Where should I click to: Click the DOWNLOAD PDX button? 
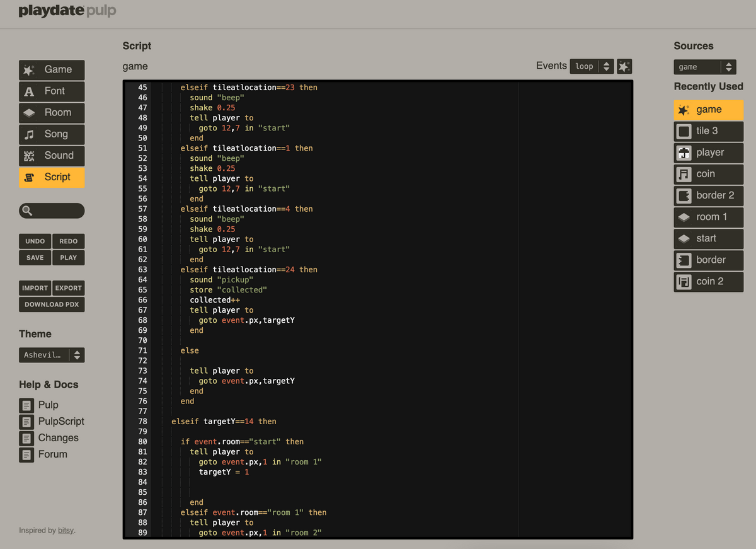[x=52, y=304]
